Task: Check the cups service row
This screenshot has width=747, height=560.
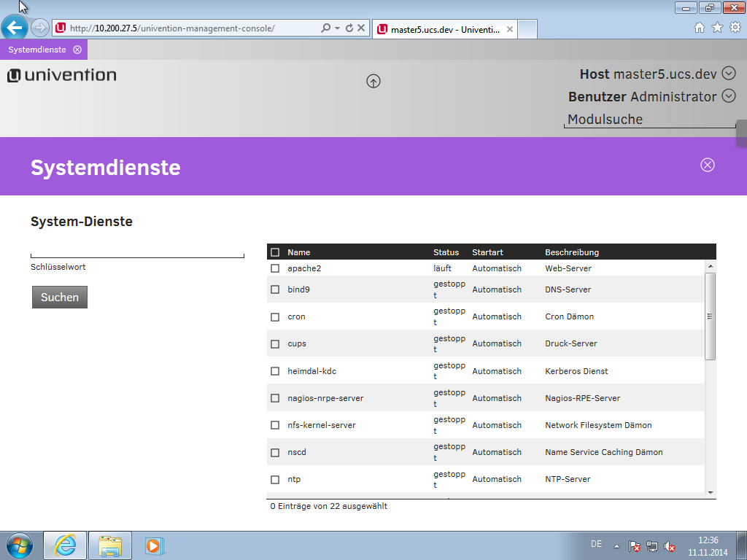Action: 275,343
